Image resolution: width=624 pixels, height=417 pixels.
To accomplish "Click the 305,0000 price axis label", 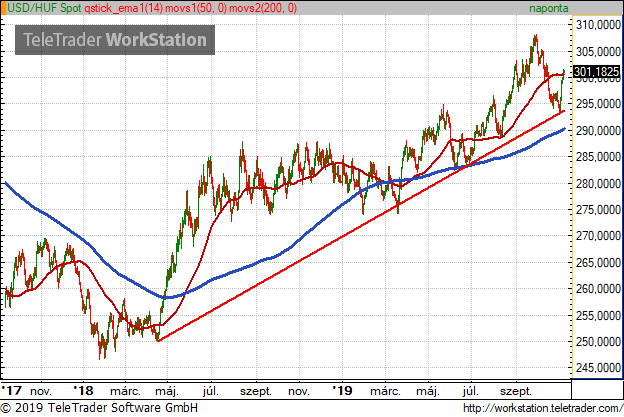I will tap(598, 51).
